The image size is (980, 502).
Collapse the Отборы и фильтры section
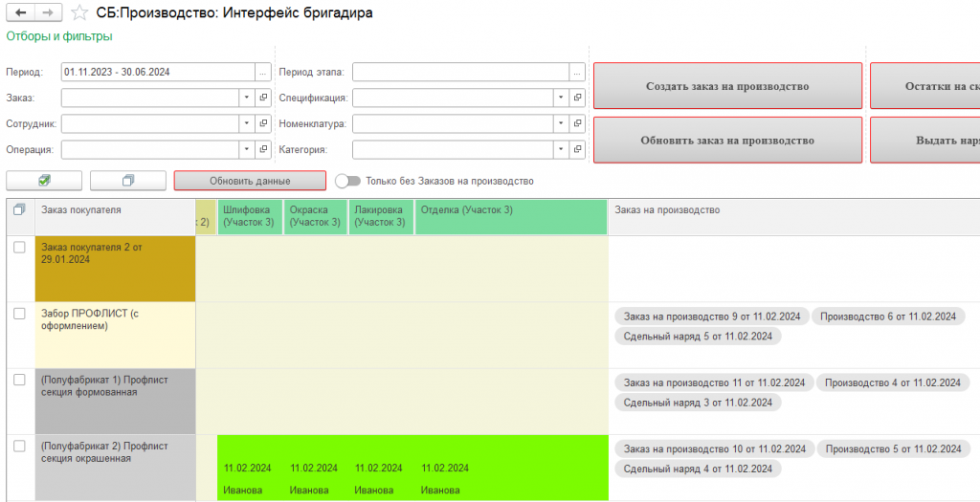click(x=59, y=36)
